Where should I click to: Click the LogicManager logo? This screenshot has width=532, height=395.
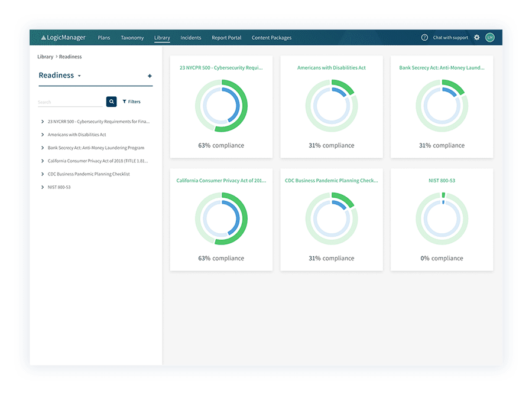click(x=63, y=38)
